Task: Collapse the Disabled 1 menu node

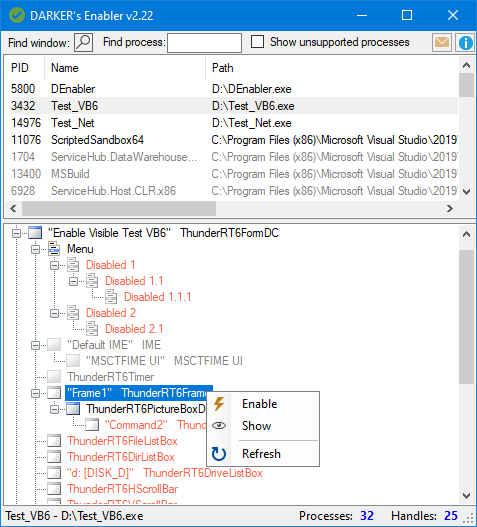Action: [54, 265]
